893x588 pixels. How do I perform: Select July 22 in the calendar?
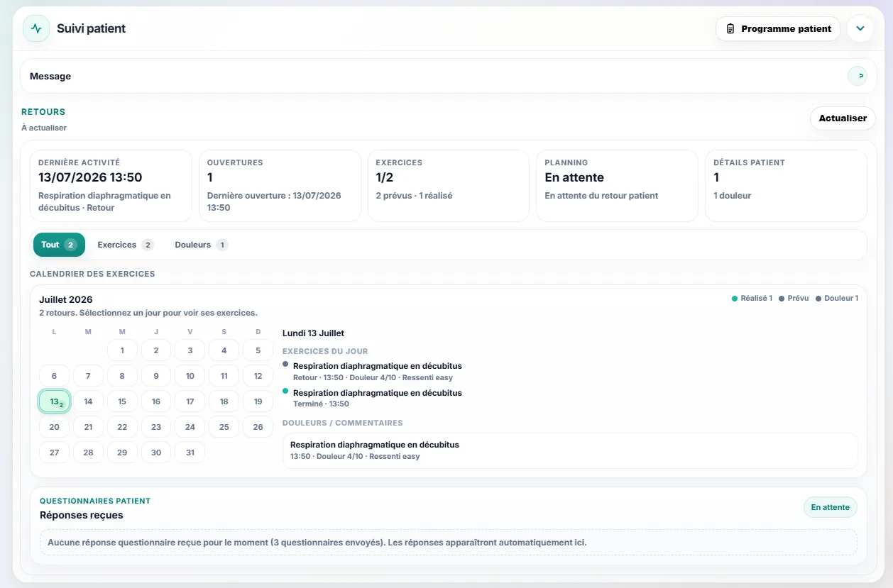coord(122,427)
